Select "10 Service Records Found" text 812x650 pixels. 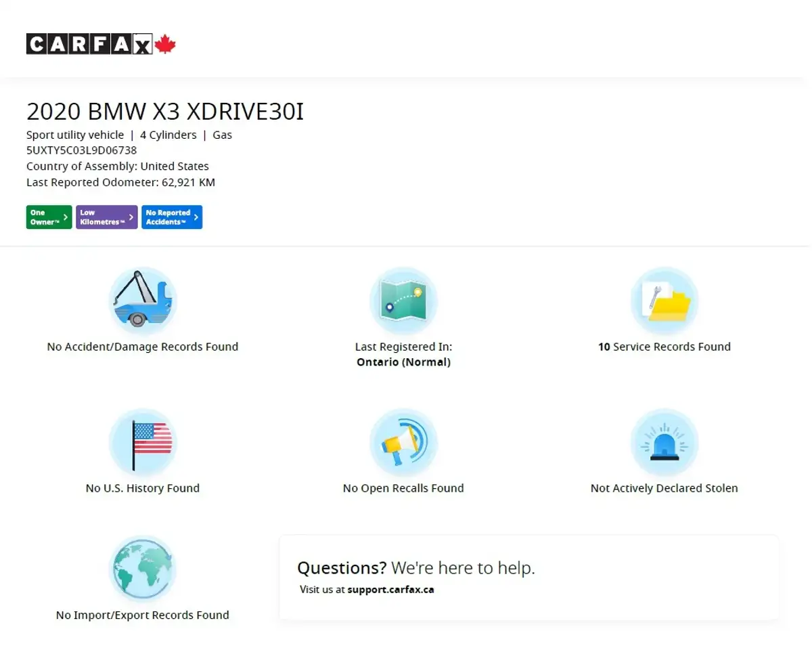click(x=664, y=347)
